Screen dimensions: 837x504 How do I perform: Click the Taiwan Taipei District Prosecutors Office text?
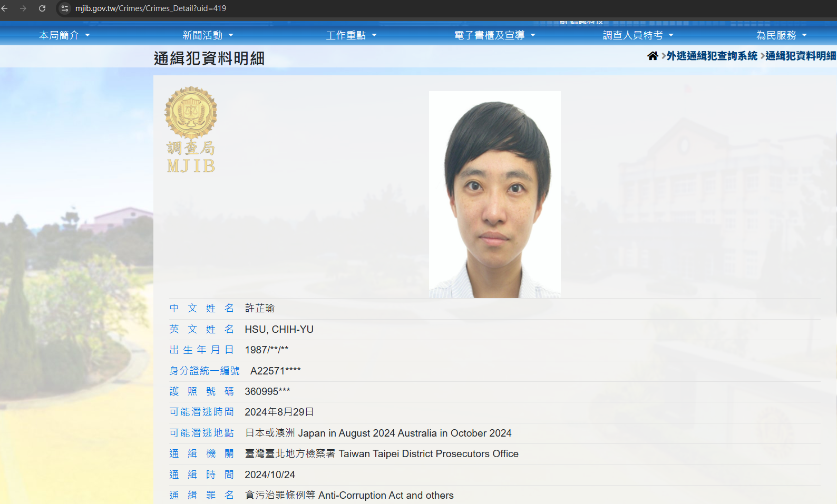click(428, 454)
